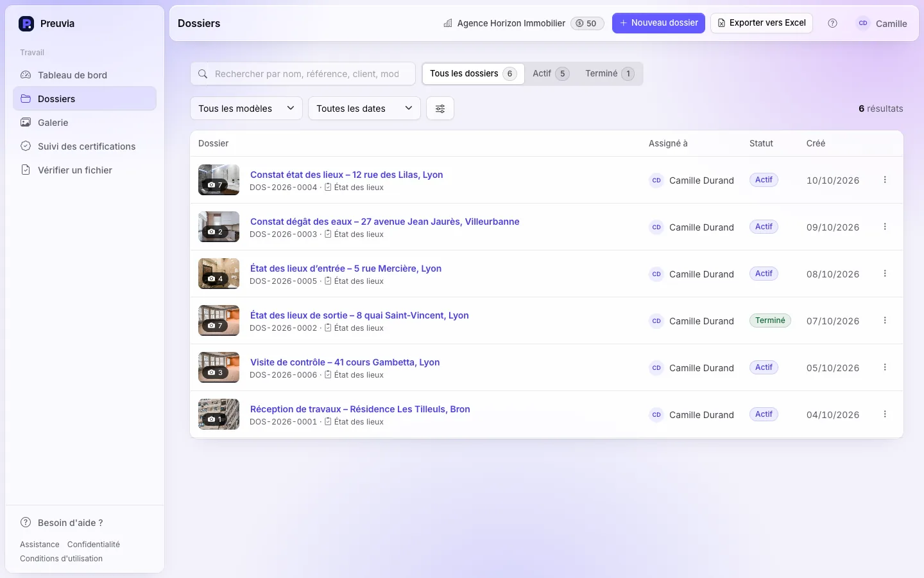The image size is (924, 578).
Task: Click the help question mark icon in header
Action: (x=832, y=23)
